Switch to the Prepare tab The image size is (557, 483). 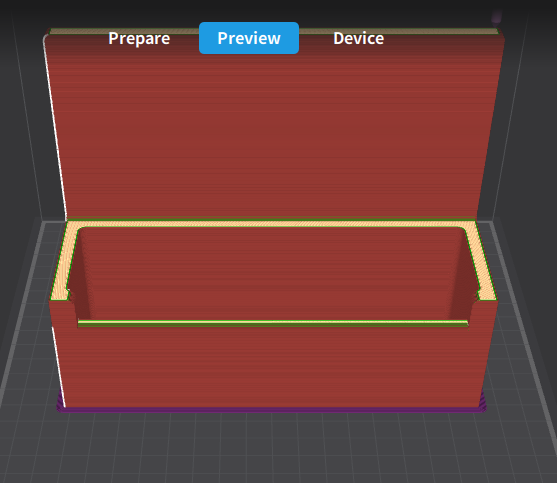click(139, 38)
